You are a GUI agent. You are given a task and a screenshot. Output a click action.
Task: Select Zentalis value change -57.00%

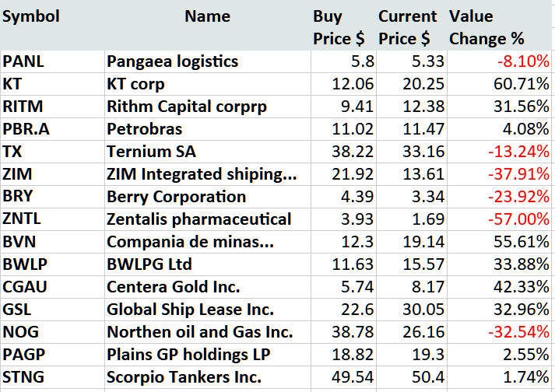519,219
